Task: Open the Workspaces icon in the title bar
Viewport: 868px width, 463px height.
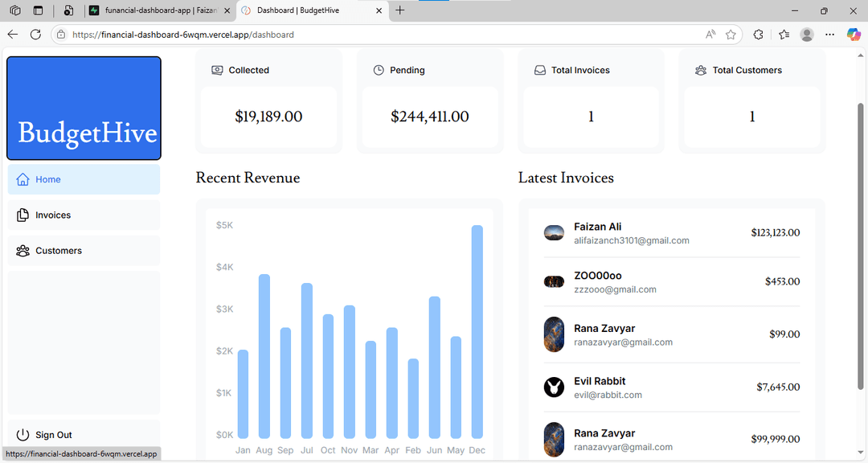Action: pyautogui.click(x=15, y=10)
